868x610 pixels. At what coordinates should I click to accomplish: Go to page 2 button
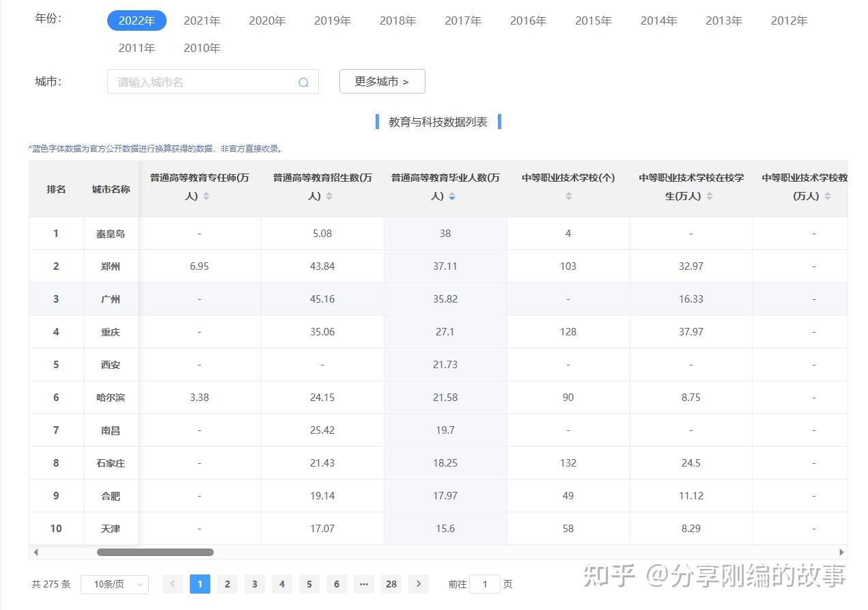click(227, 584)
